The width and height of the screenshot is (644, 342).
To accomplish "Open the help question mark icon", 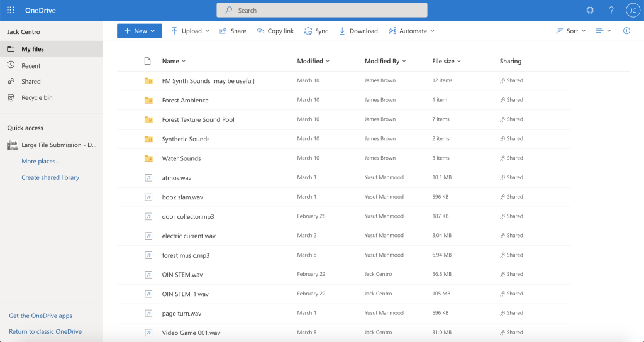I will (611, 10).
